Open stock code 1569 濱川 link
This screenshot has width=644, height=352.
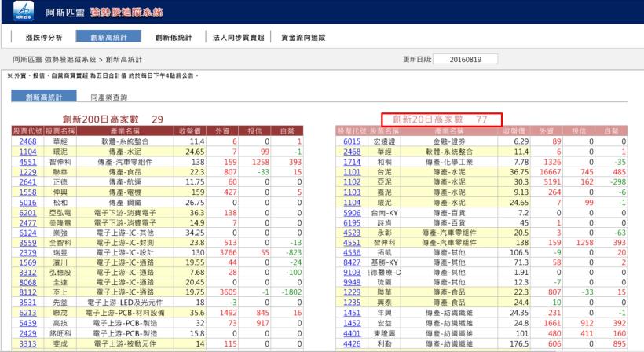(x=27, y=262)
